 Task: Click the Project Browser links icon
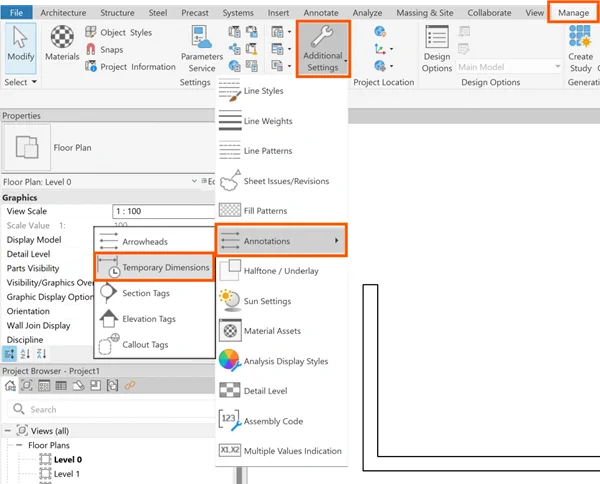[130, 385]
